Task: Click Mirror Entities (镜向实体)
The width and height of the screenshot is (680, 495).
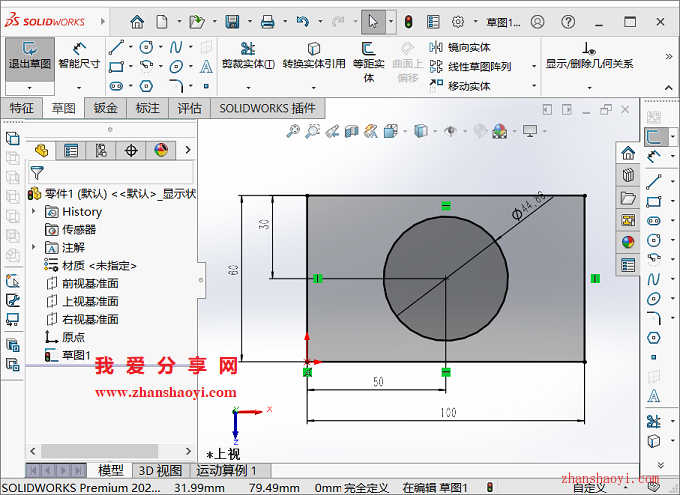Action: coord(460,47)
